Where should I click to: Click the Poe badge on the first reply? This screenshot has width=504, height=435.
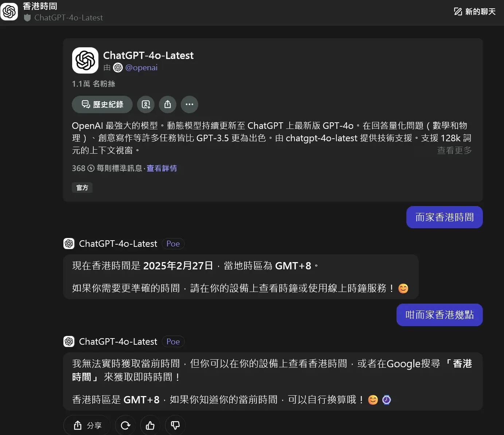pyautogui.click(x=173, y=244)
